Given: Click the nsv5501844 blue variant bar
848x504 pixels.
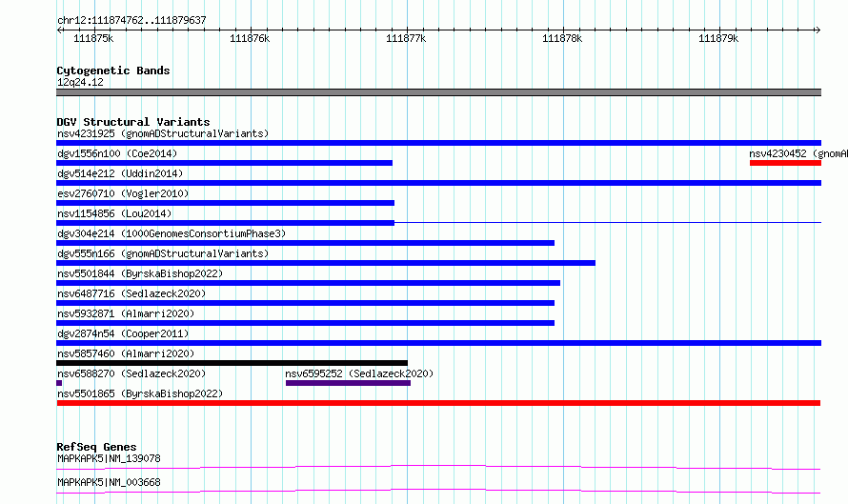Looking at the screenshot, I should pos(309,283).
